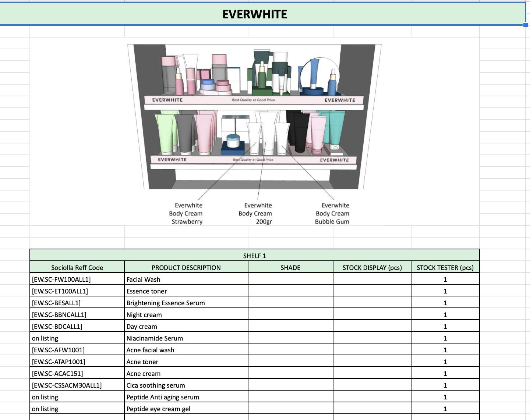Viewport: 530px width, 420px height.
Task: Click 'on listing' in Niacinamide Serum row
Action: pyautogui.click(x=77, y=338)
